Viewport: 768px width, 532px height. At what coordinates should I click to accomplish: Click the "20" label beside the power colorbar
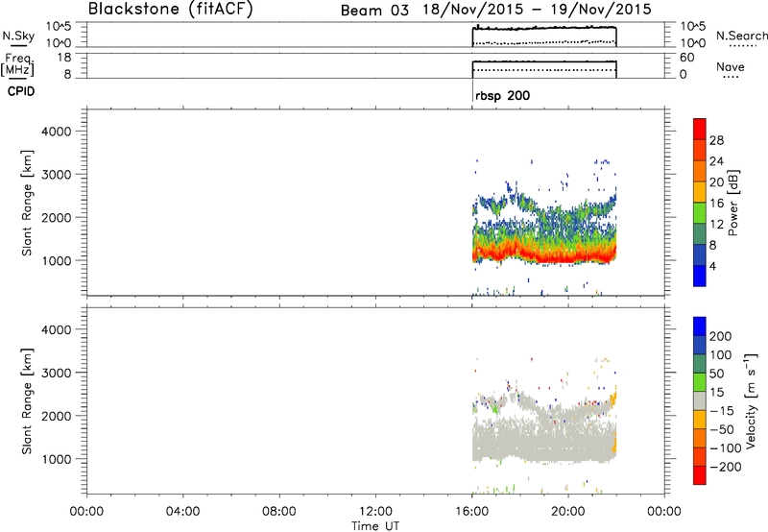[x=716, y=182]
